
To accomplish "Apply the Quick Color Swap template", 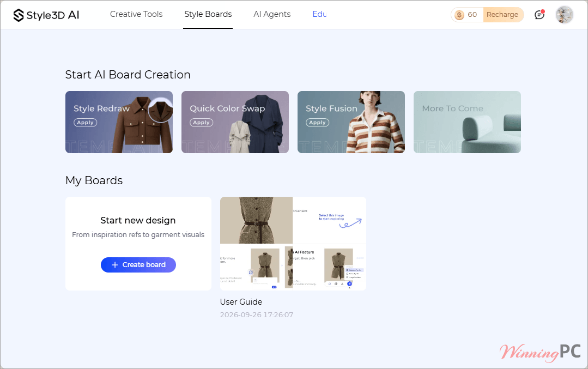I will [x=202, y=123].
